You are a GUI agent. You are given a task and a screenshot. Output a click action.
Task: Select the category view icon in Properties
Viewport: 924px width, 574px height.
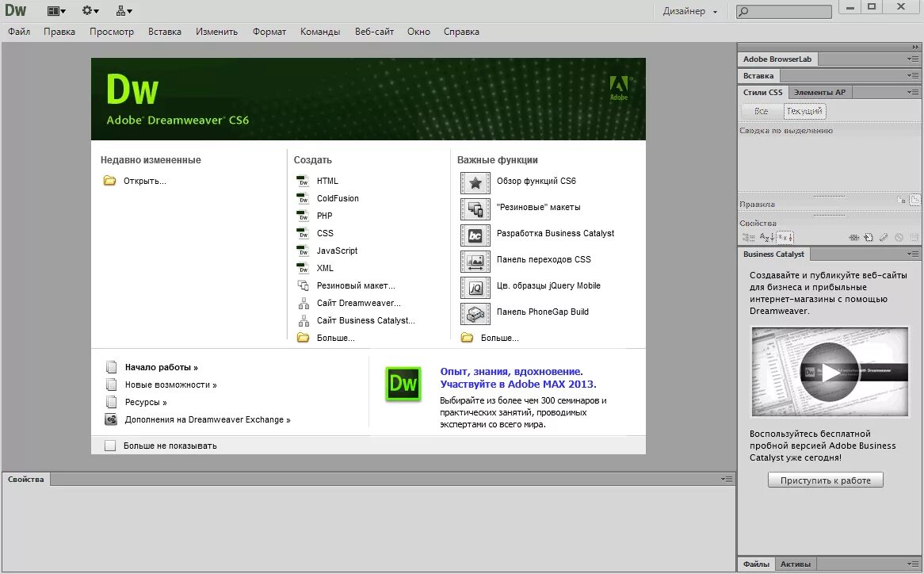coord(748,236)
